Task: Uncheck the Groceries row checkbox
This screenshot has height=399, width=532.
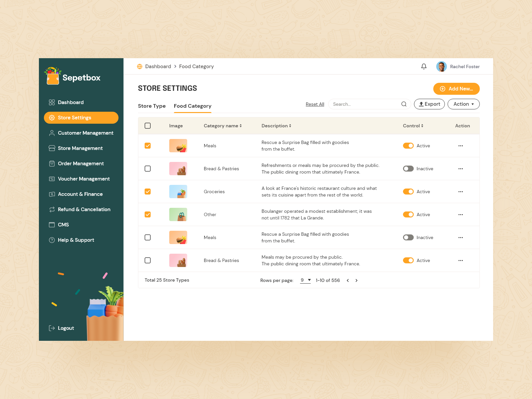Action: [148, 192]
